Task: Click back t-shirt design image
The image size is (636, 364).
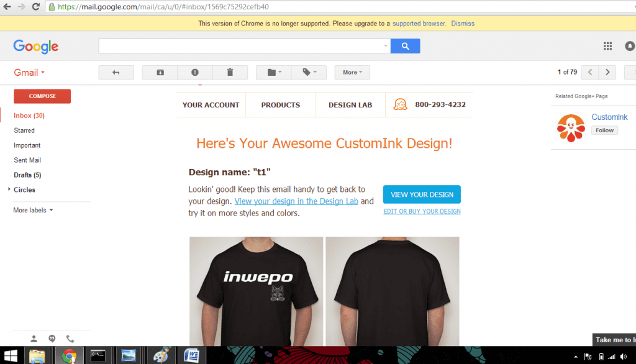Action: click(x=393, y=291)
